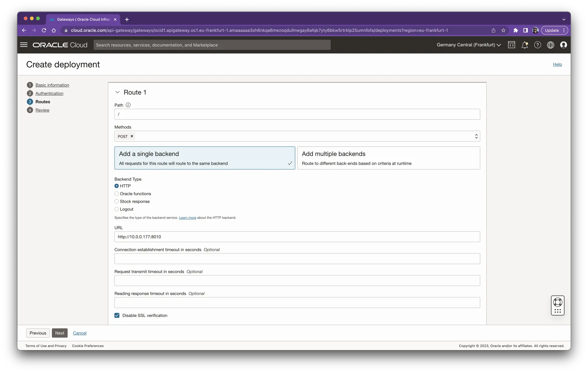Click the browser address bar URL
588x373 pixels.
pos(259,30)
